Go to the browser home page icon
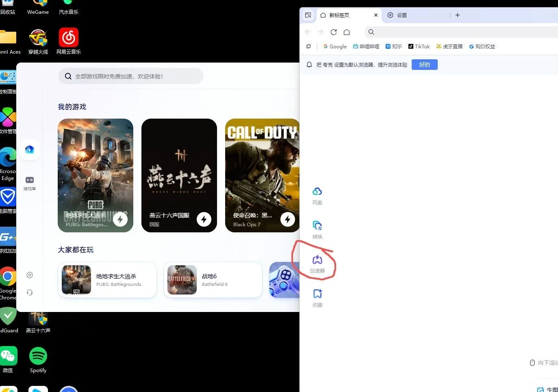Screen dimensions: 558x392 tap(347, 32)
